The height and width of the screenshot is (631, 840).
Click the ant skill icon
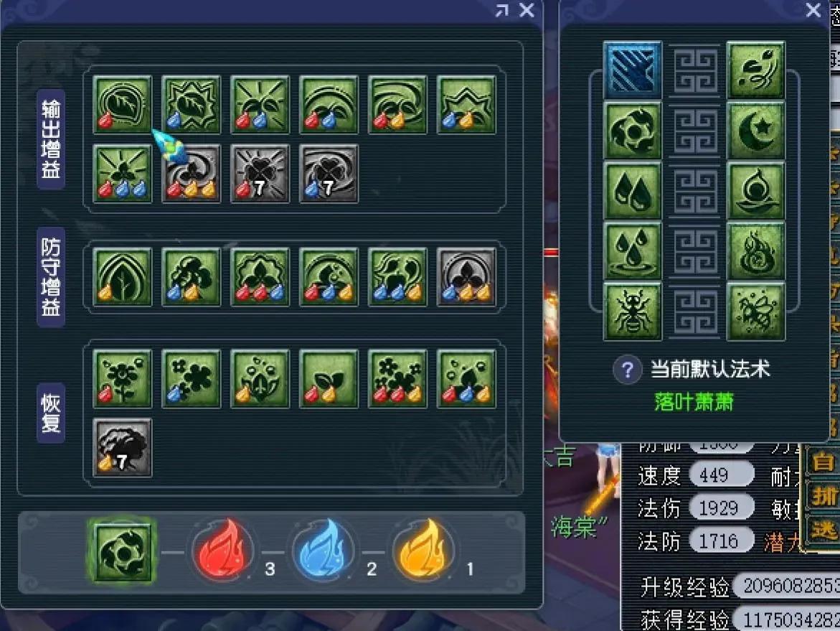633,312
